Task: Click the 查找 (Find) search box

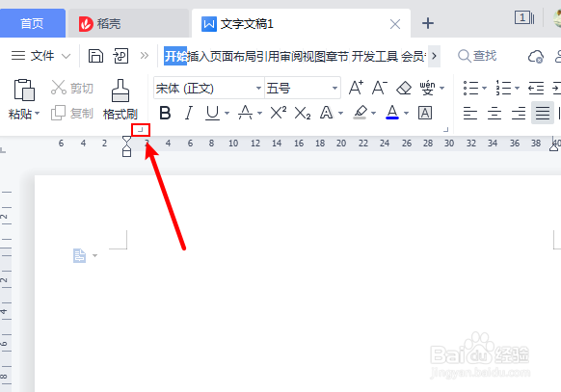Action: (477, 56)
